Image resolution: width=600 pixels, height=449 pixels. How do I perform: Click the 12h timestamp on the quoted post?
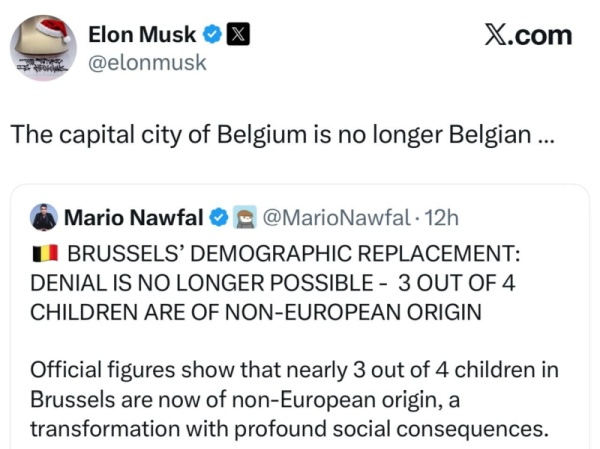click(441, 216)
